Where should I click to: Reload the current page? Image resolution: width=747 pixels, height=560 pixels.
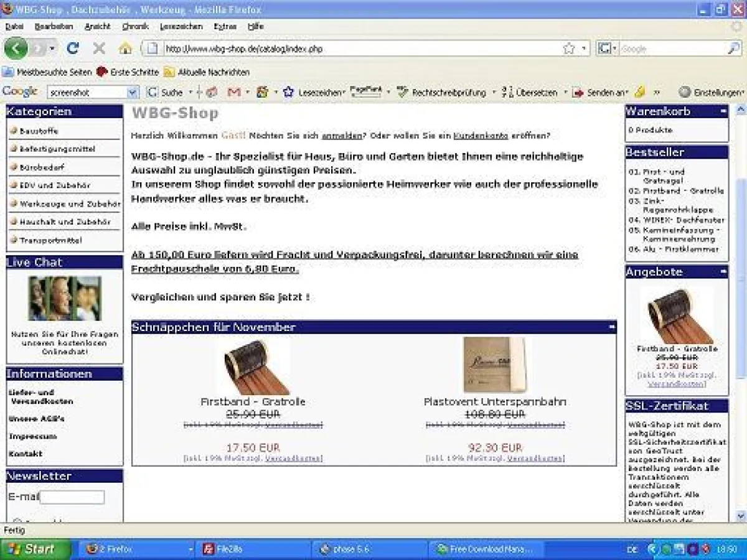(73, 49)
